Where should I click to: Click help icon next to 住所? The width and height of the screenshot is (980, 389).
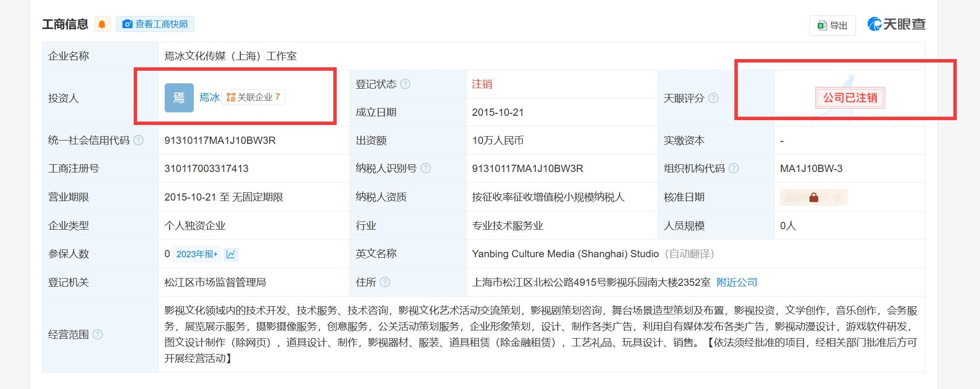(385, 282)
